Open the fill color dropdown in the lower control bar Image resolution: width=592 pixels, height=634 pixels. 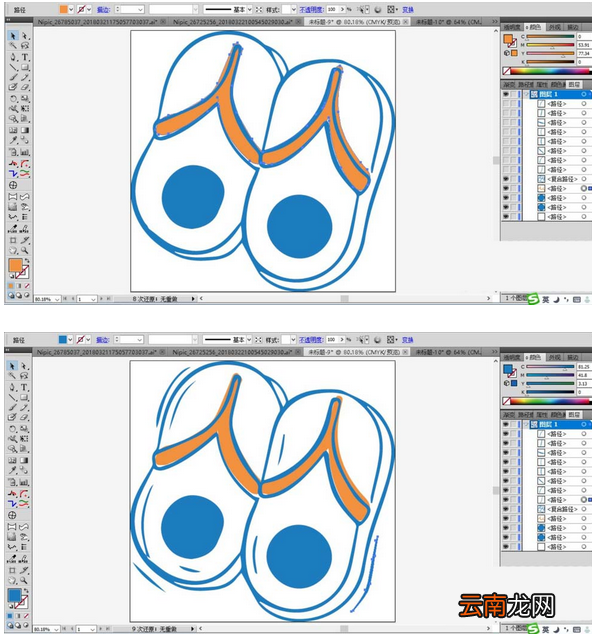click(x=70, y=339)
